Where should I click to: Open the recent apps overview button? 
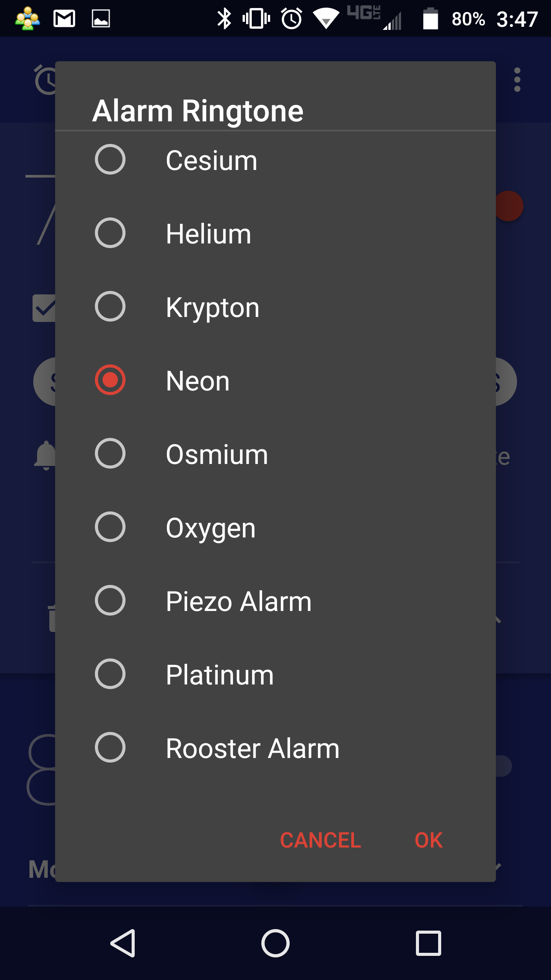pos(429,943)
